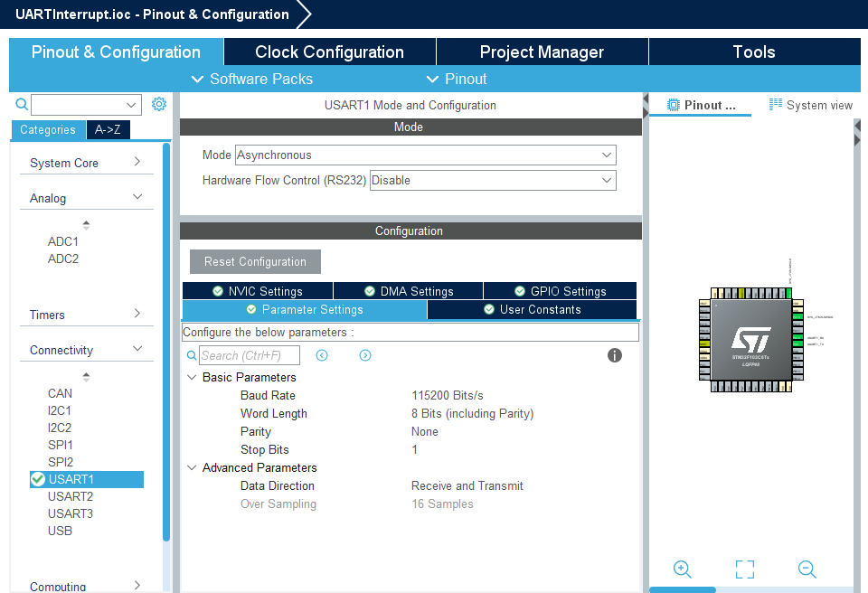Open the Software Packs menu
This screenshot has width=868, height=593.
252,79
